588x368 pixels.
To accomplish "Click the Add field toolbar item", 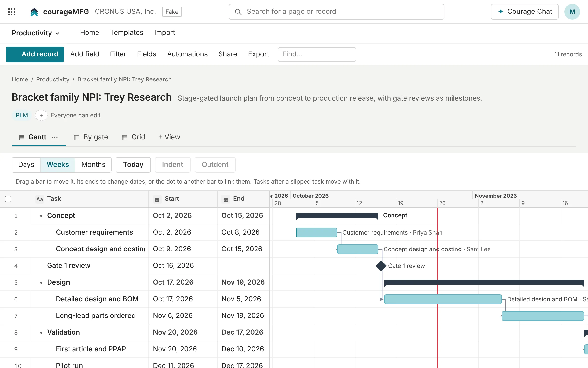I will (x=85, y=54).
